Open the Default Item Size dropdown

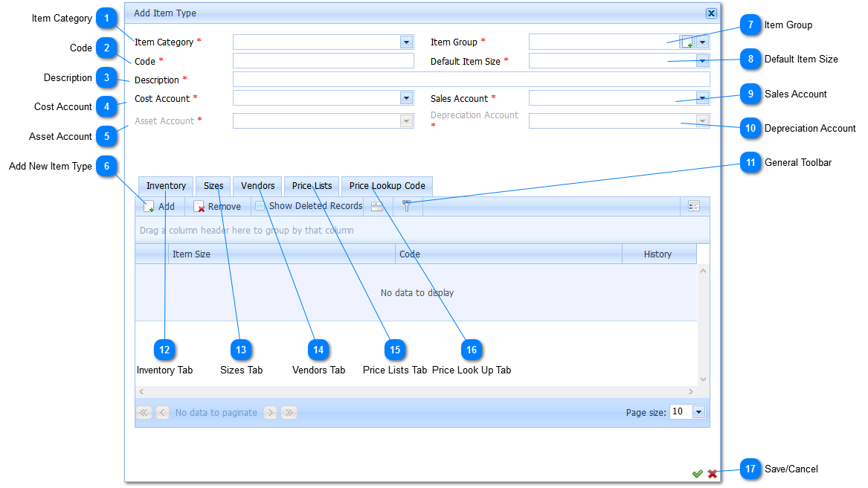[702, 61]
